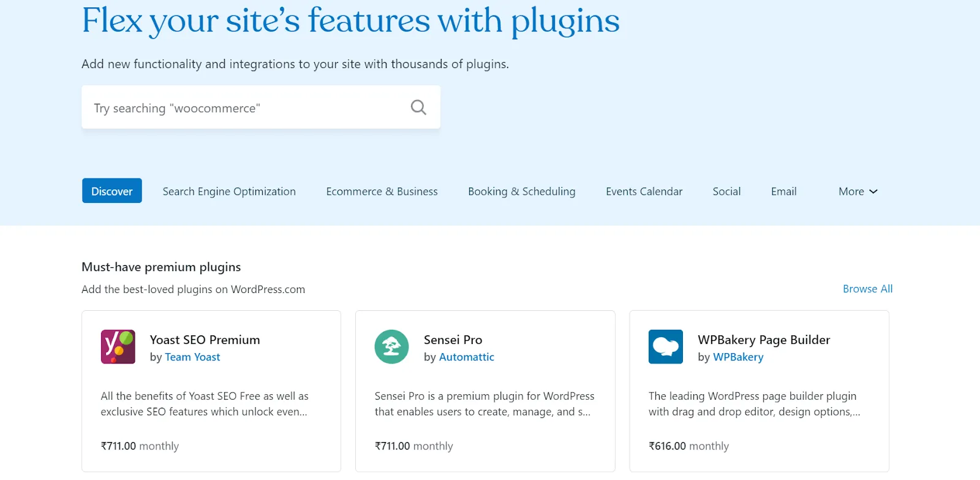Click the Browse All link
The width and height of the screenshot is (980, 480).
pyautogui.click(x=867, y=289)
